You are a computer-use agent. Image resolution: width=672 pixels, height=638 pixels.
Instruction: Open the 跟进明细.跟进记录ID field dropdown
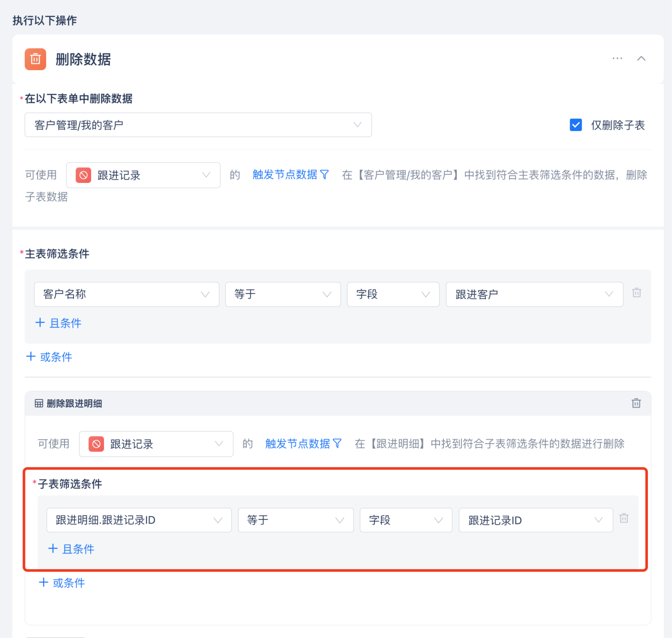pyautogui.click(x=139, y=520)
